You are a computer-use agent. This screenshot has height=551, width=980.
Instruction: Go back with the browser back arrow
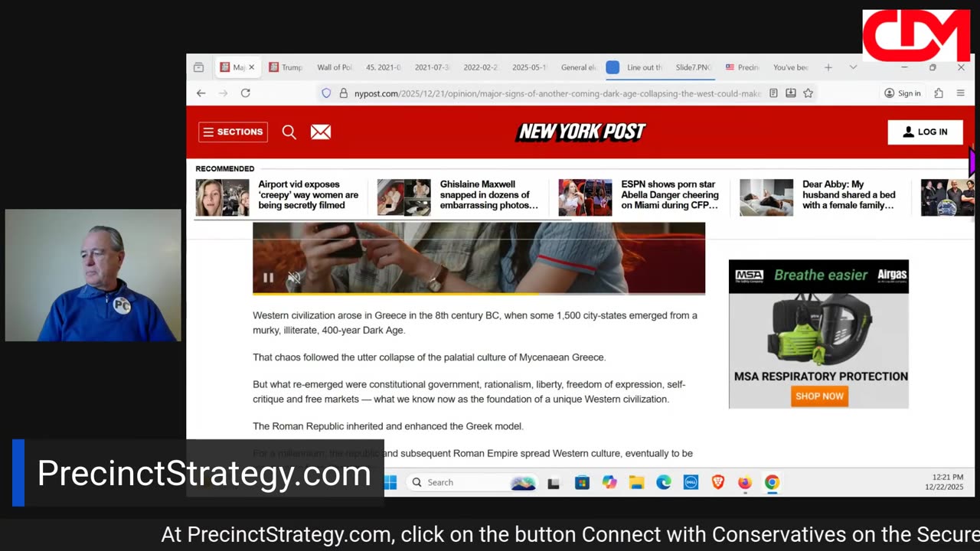click(x=201, y=93)
